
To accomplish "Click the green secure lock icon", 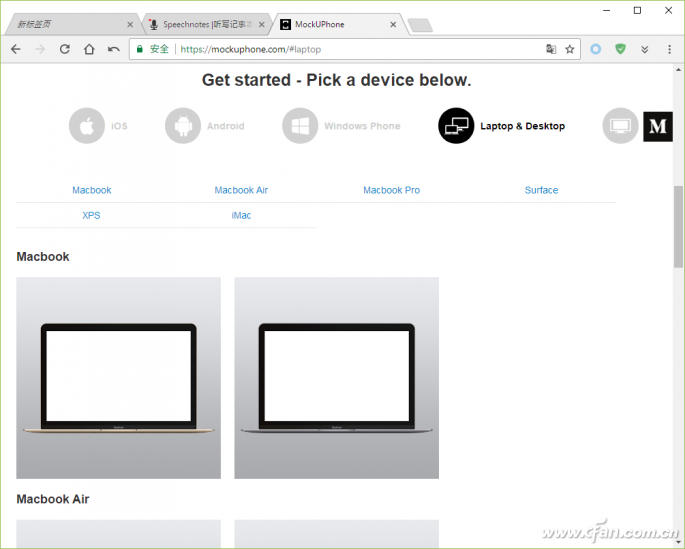I will (140, 49).
